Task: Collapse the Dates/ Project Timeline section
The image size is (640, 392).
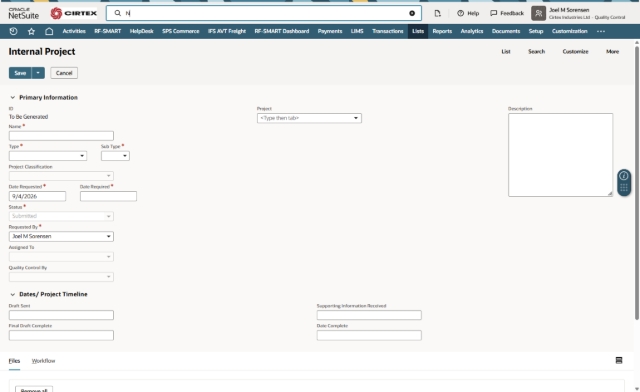Action: pos(12,294)
